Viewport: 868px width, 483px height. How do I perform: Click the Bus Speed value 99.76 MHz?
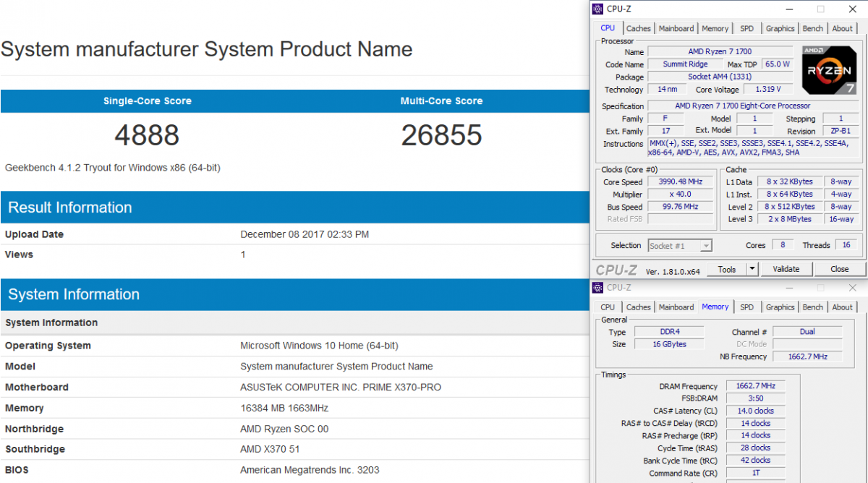point(680,207)
